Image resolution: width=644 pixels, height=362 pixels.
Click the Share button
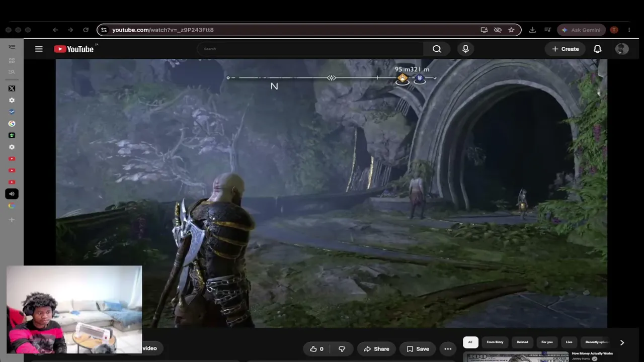click(376, 349)
